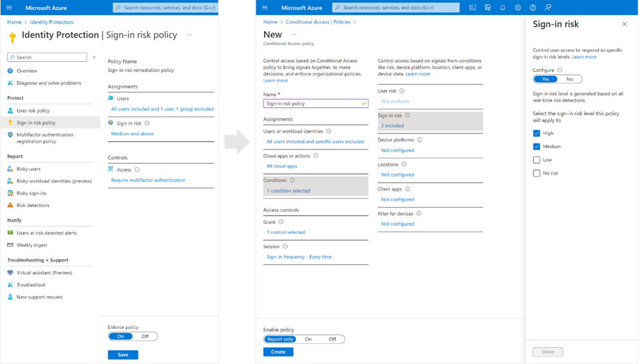639x364 pixels.
Task: Select User risk policy in the sidebar
Action: coord(33,111)
